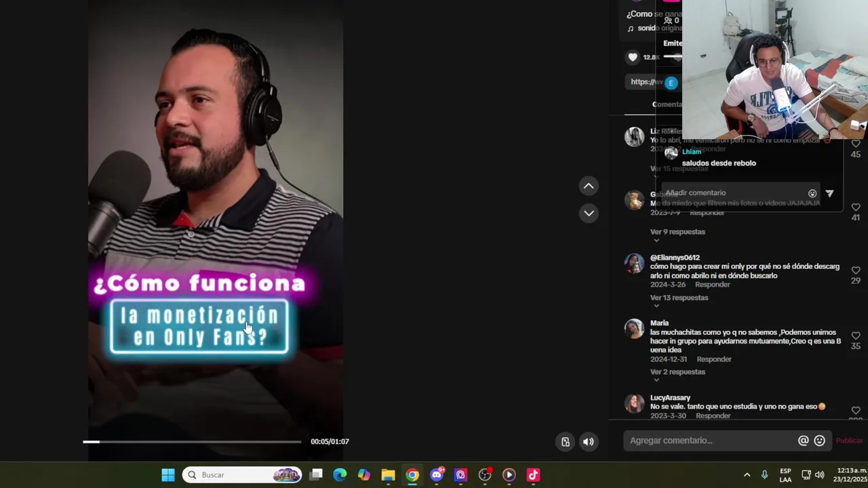Toggle the auto-scroll icon beside the volume
The width and height of the screenshot is (868, 488).
pos(566,442)
